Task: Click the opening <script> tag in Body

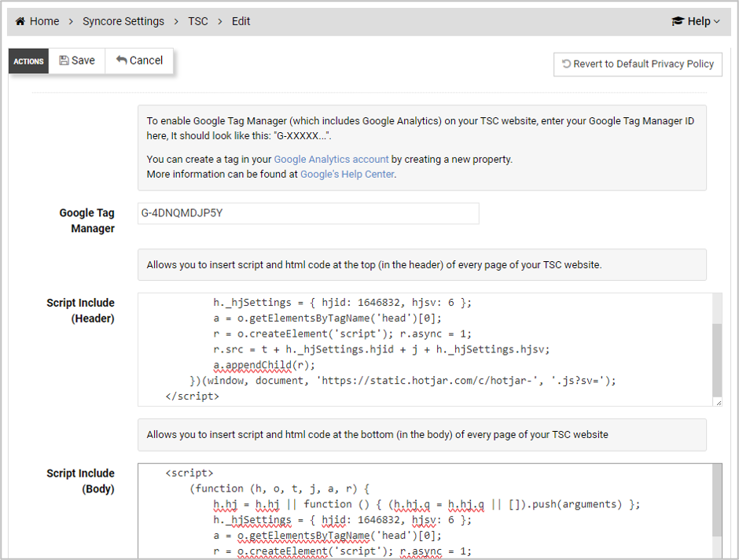Action: [x=189, y=473]
